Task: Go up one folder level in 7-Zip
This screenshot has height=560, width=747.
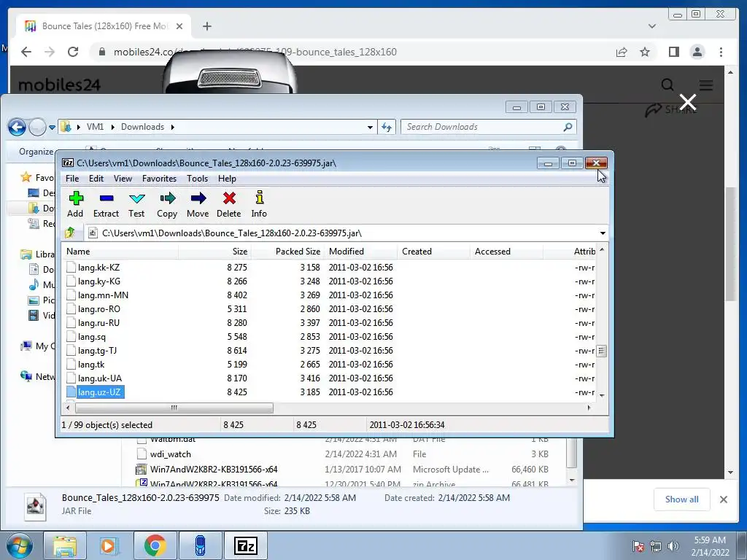Action: (71, 233)
